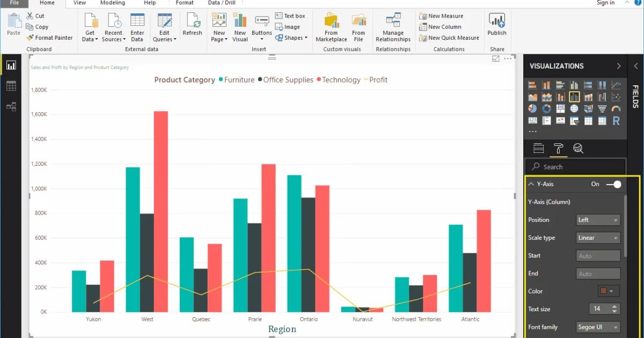644x338 pixels.
Task: Click inside the Search box in Visualizations pane
Action: pyautogui.click(x=575, y=166)
